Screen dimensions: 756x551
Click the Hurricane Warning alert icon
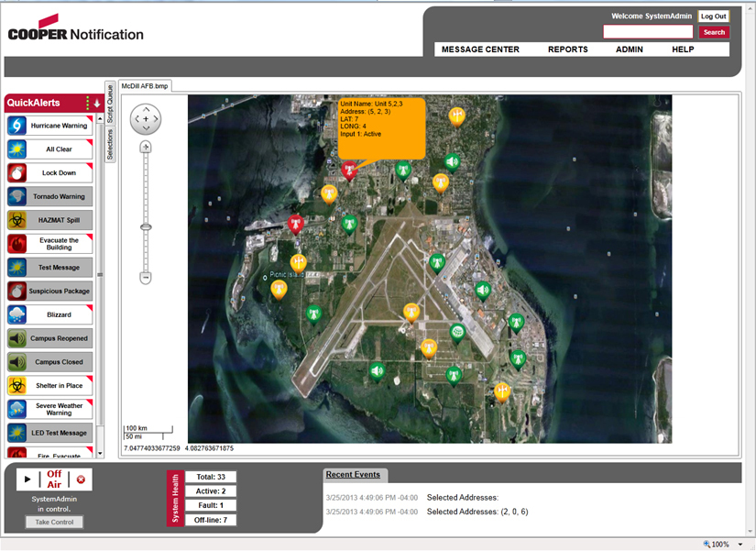coord(16,126)
